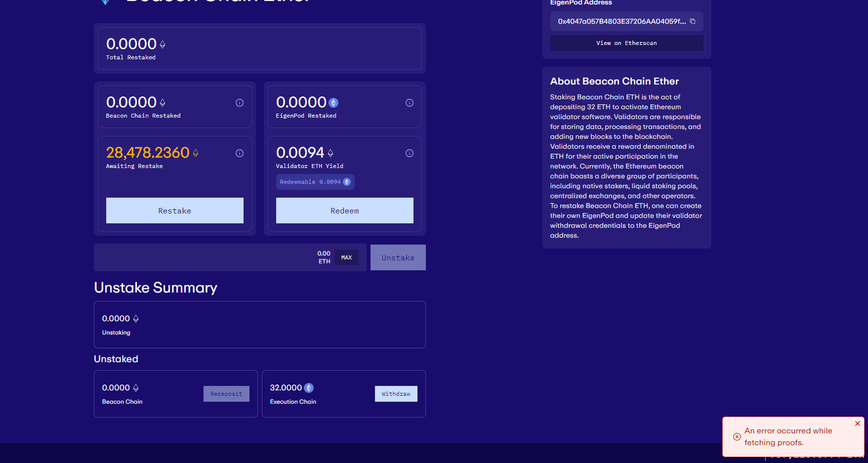
Task: Close the error fetching proofs notification
Action: 858,423
